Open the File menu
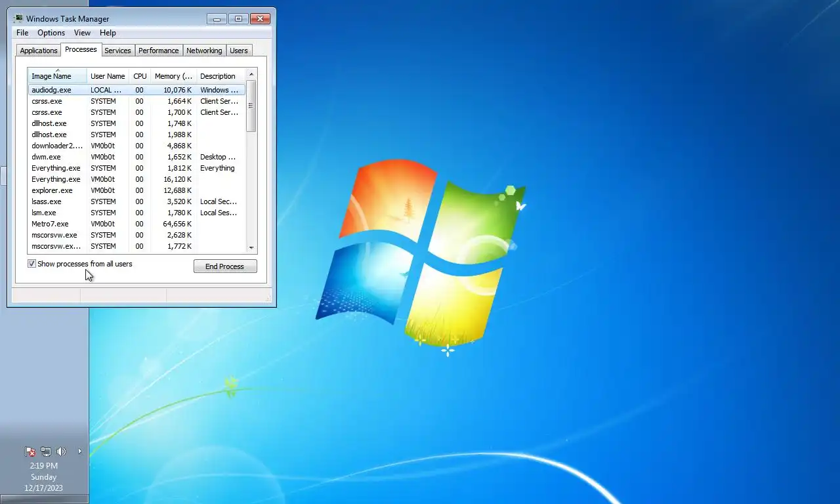The width and height of the screenshot is (840, 504). (22, 33)
